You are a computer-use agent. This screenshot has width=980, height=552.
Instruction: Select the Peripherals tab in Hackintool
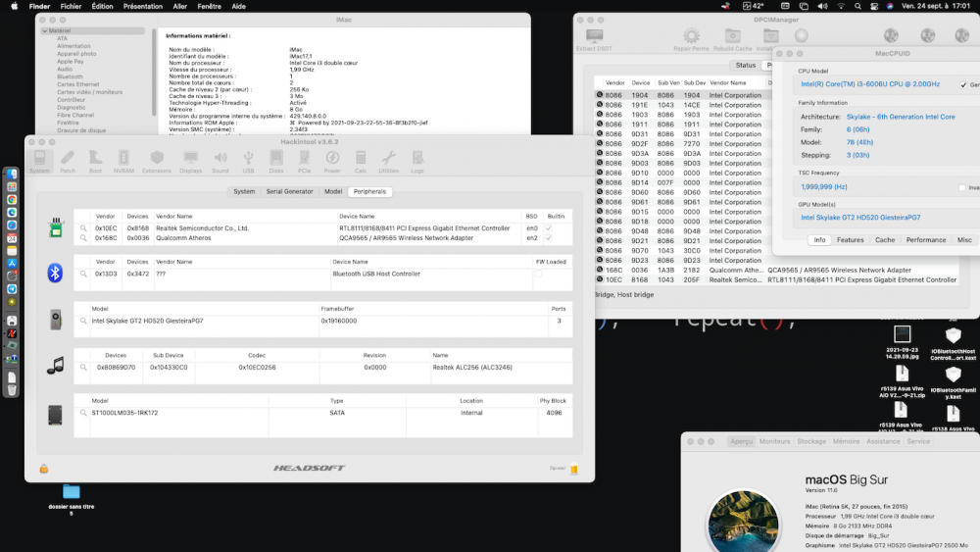tap(370, 192)
